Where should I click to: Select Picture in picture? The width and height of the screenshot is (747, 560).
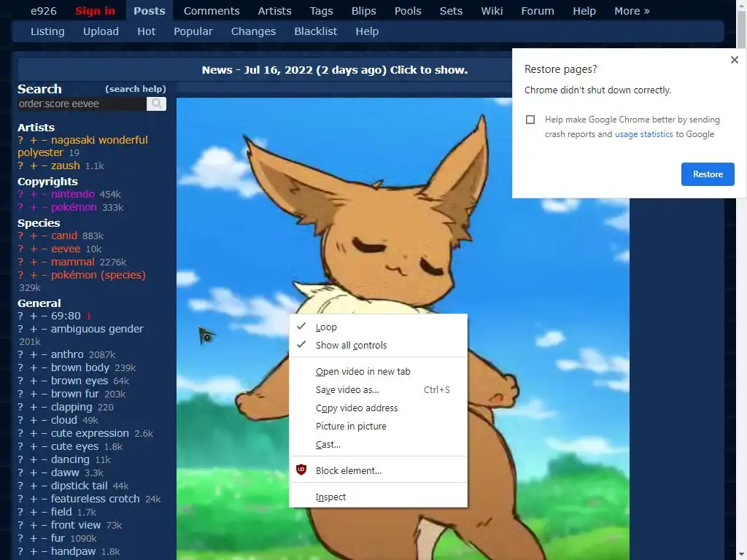[379, 426]
